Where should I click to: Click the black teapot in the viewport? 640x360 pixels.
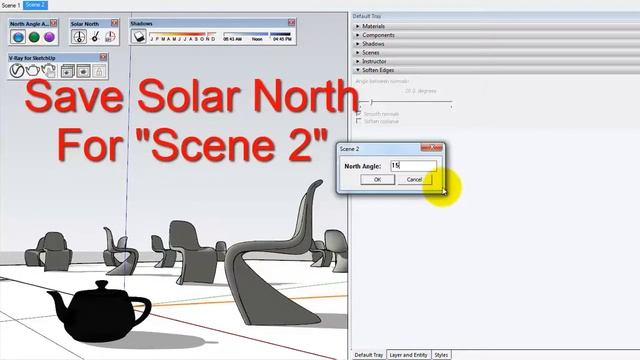(99, 312)
